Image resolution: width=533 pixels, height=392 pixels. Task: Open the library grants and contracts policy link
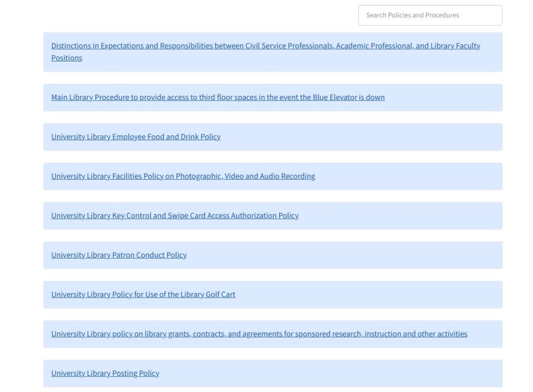[x=259, y=334]
